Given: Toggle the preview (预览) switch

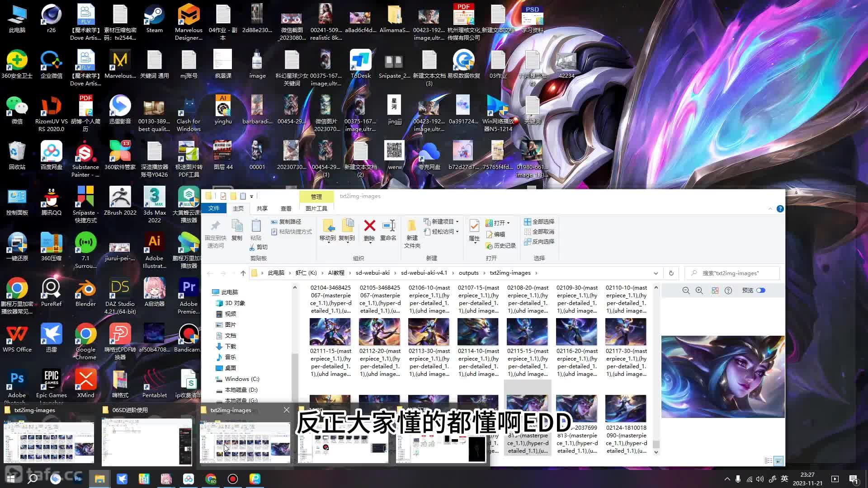Looking at the screenshot, I should click(x=761, y=291).
